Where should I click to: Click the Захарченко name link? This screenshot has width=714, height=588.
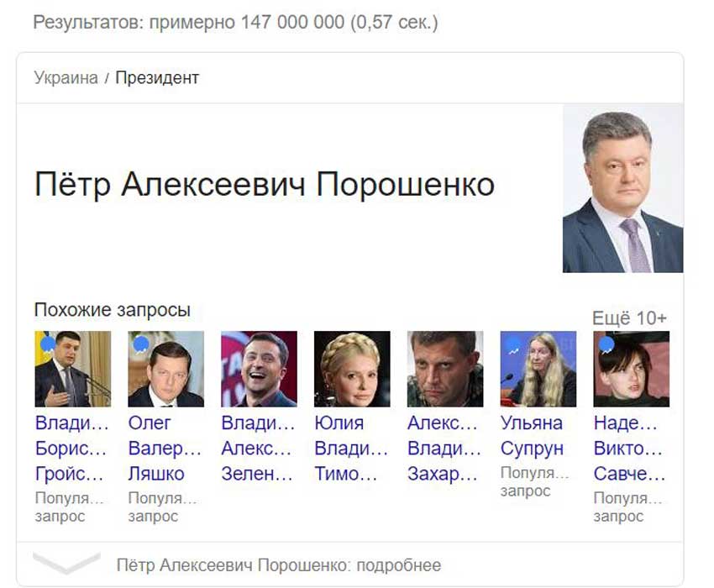(443, 449)
